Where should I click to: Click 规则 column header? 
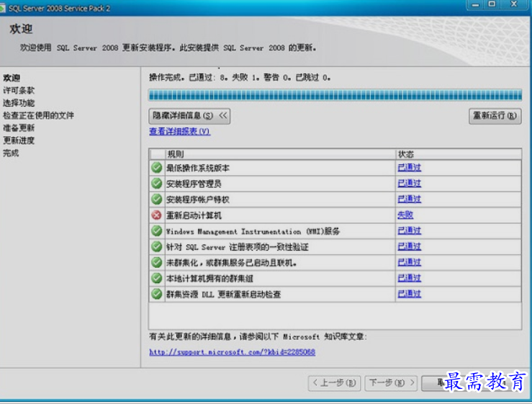280,154
